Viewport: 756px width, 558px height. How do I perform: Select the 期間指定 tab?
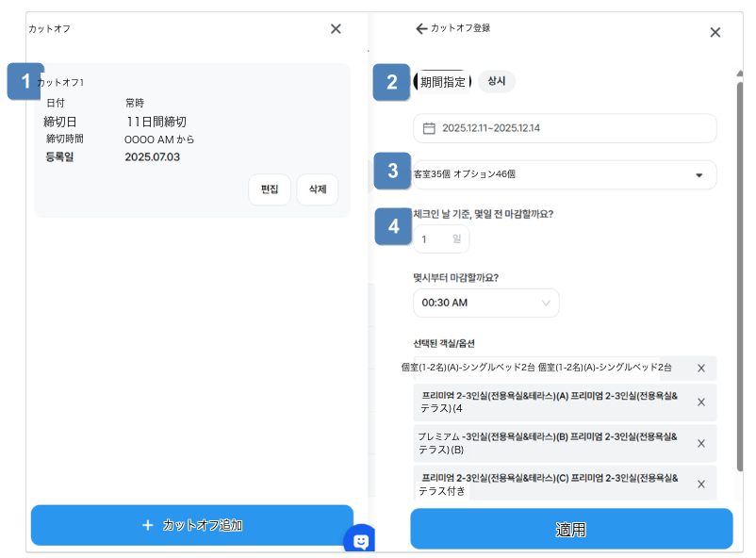443,81
